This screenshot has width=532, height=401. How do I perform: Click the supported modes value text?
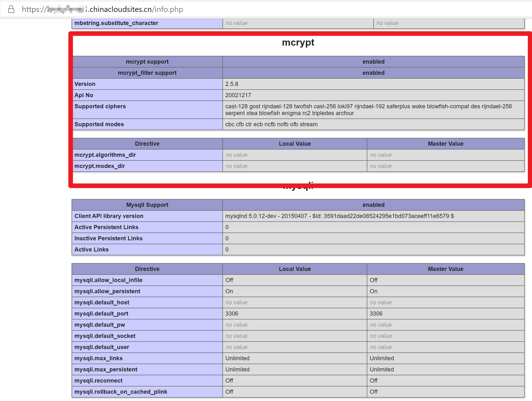[271, 124]
